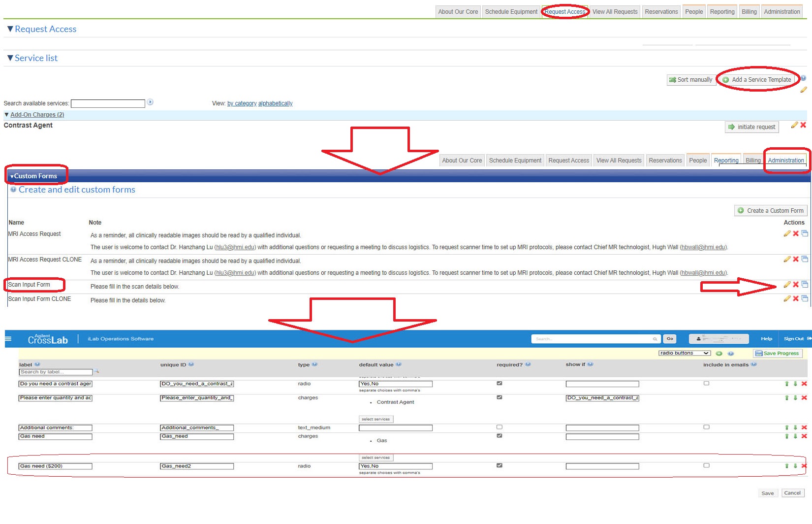Toggle required checkbox for Additional comments field
This screenshot has height=524, width=812.
[500, 427]
